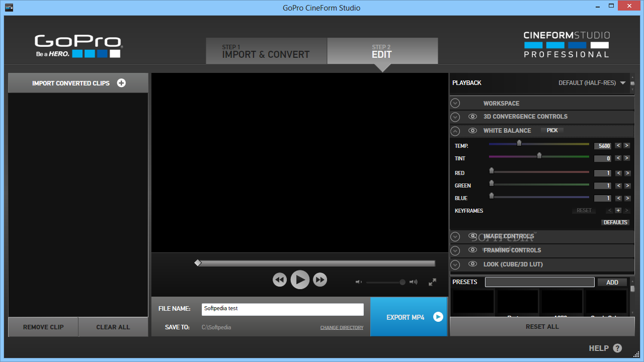Toggle White Balance eye visibility
Screen dimensions: 644x362
point(472,131)
